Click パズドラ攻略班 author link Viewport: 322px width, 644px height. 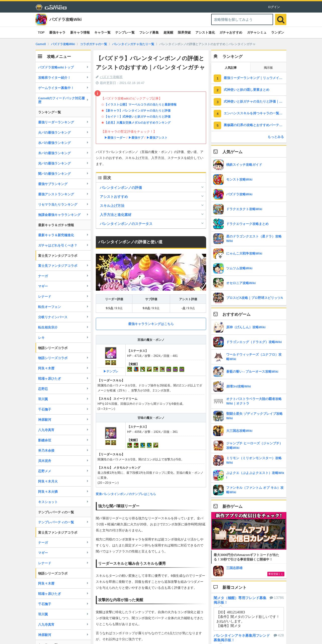coord(111,77)
